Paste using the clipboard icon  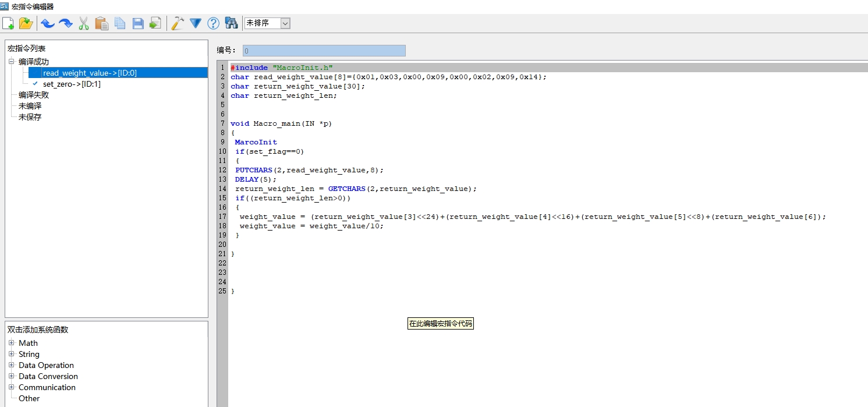pos(102,23)
